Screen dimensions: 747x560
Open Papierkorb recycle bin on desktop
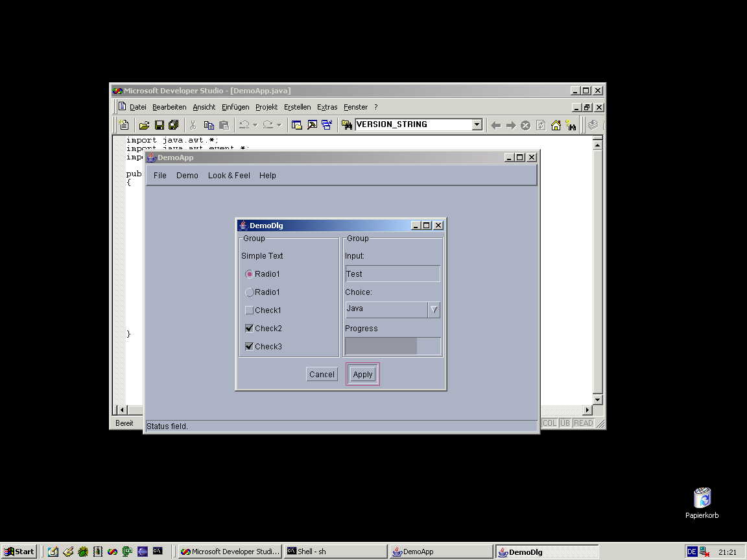tap(702, 498)
